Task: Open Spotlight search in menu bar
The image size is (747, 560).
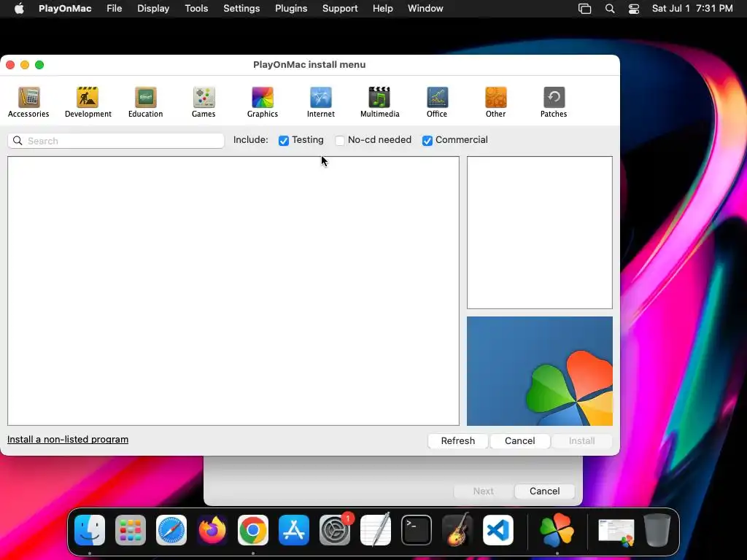Action: point(610,9)
